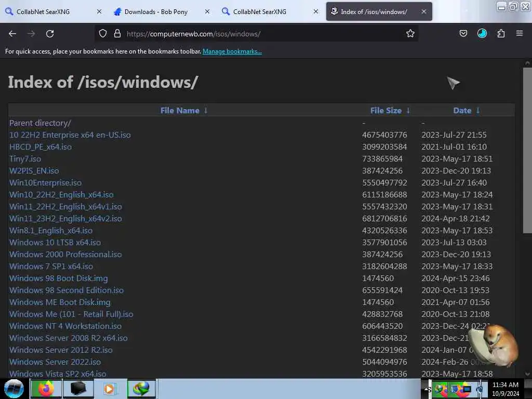Viewport: 532px width, 399px height.
Task: Select file size 6812706816
Action: (x=384, y=219)
